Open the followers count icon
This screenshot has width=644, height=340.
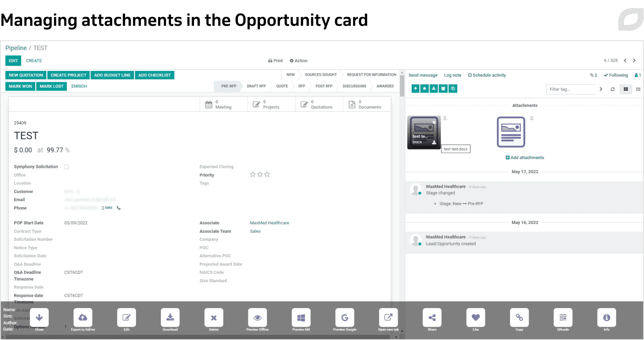638,75
